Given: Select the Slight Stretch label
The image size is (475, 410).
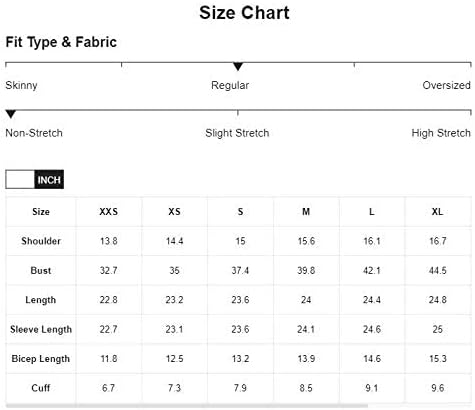Looking at the screenshot, I should [x=237, y=133].
